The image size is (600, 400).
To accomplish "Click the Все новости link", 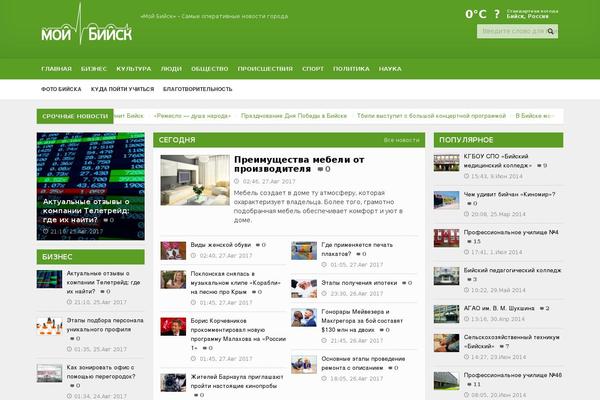I will [401, 140].
